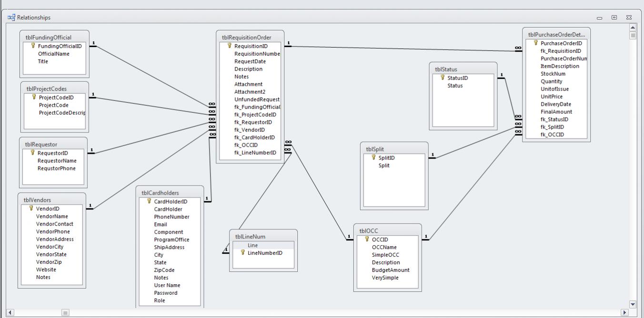Select the tblVendors table title bar
Image resolution: width=644 pixels, height=318 pixels.
click(52, 200)
